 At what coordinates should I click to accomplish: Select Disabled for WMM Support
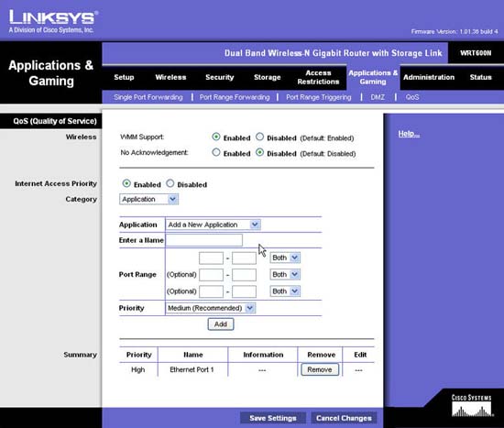tap(259, 137)
